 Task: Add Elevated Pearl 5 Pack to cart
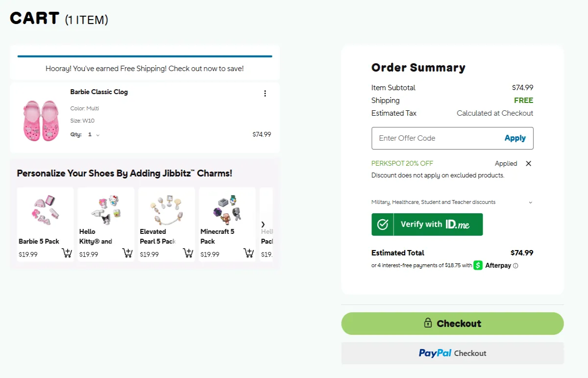click(188, 252)
